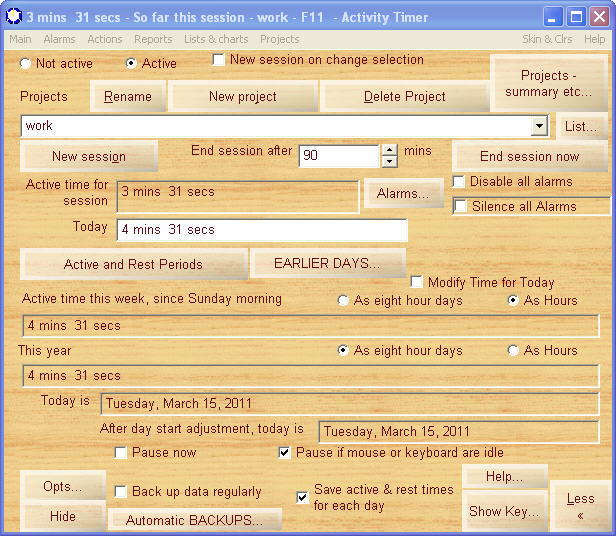Click the Today is date box
Screen dimensions: 616x536
(x=350, y=404)
